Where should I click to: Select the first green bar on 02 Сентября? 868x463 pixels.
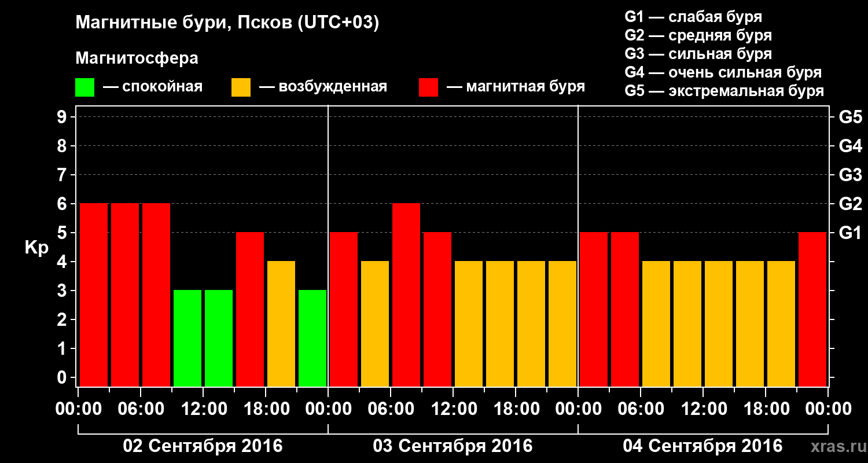pyautogui.click(x=187, y=339)
